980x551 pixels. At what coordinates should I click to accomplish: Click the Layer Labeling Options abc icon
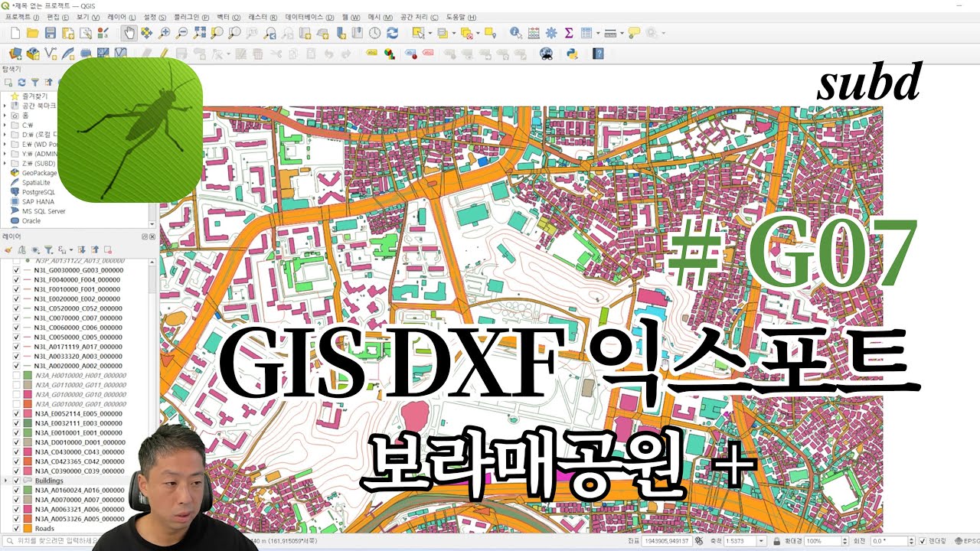pos(372,54)
